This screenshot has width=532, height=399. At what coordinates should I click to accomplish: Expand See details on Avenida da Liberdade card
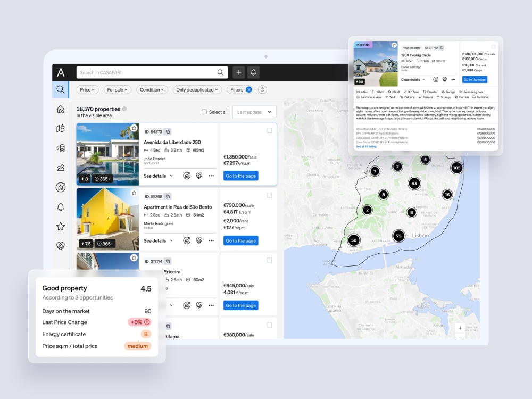[x=158, y=176]
